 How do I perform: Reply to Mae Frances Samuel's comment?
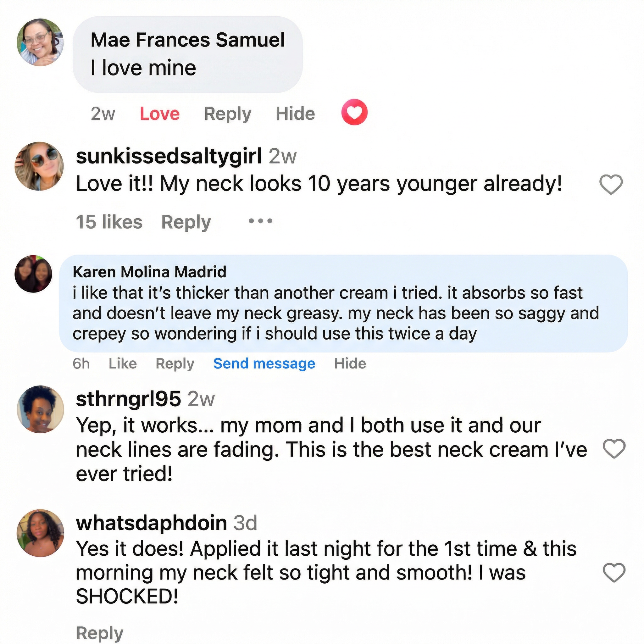(x=227, y=114)
